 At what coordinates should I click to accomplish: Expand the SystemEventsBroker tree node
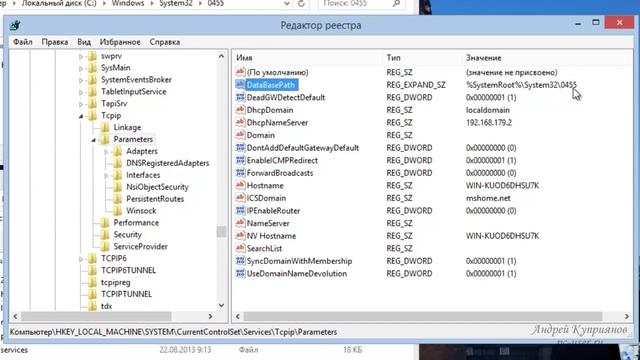[x=81, y=80]
